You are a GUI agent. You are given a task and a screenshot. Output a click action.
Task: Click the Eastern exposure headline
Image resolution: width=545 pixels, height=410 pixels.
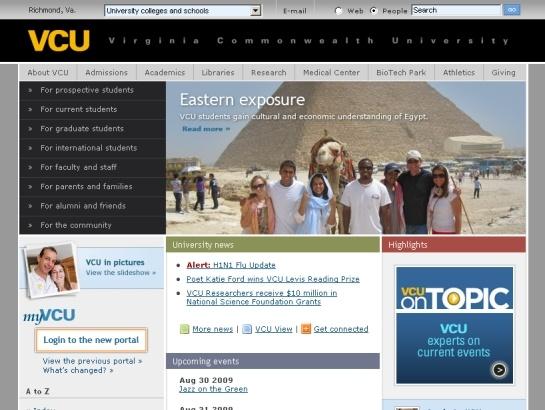point(242,100)
